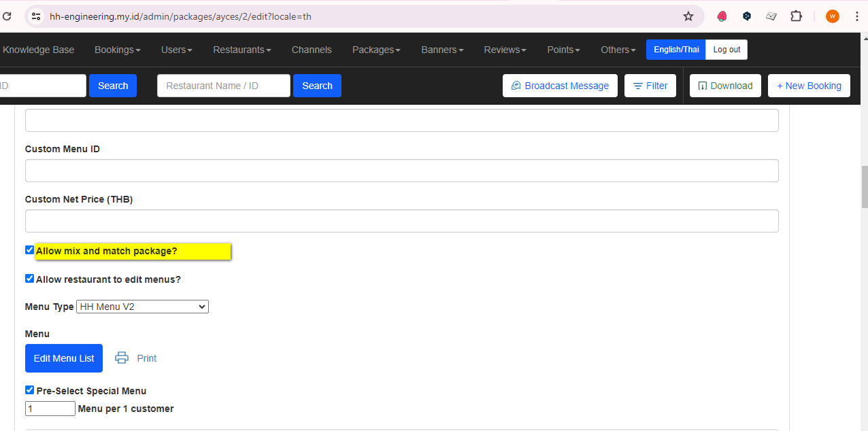Open the Menu Type dropdown
The image size is (868, 431).
[142, 307]
